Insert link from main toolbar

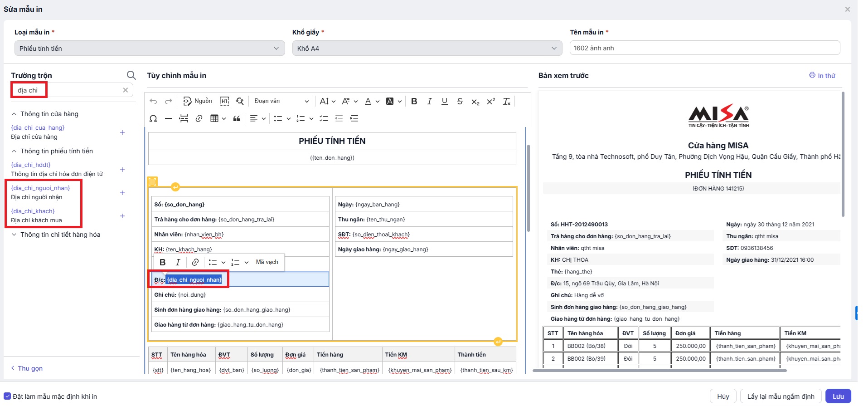(x=199, y=118)
